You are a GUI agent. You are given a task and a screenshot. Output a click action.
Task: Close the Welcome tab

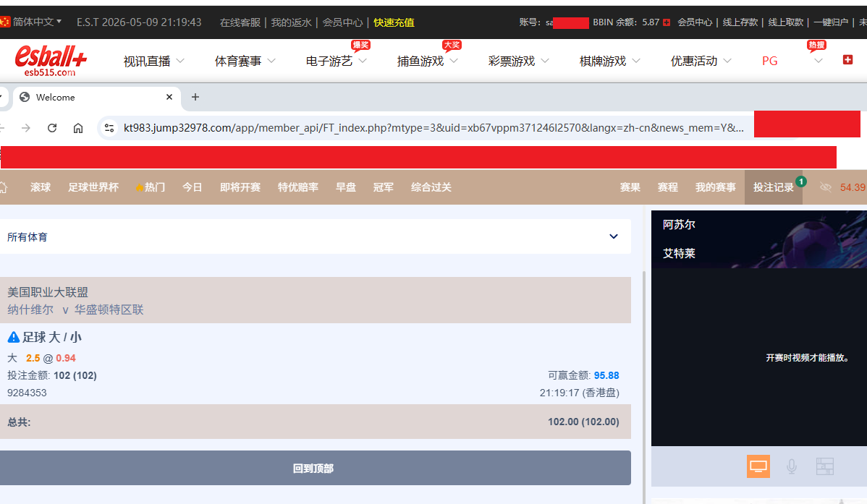[x=169, y=98]
